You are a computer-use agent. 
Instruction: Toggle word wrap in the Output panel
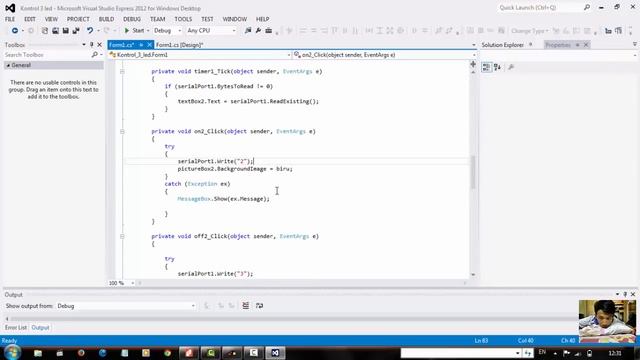[x=259, y=306]
